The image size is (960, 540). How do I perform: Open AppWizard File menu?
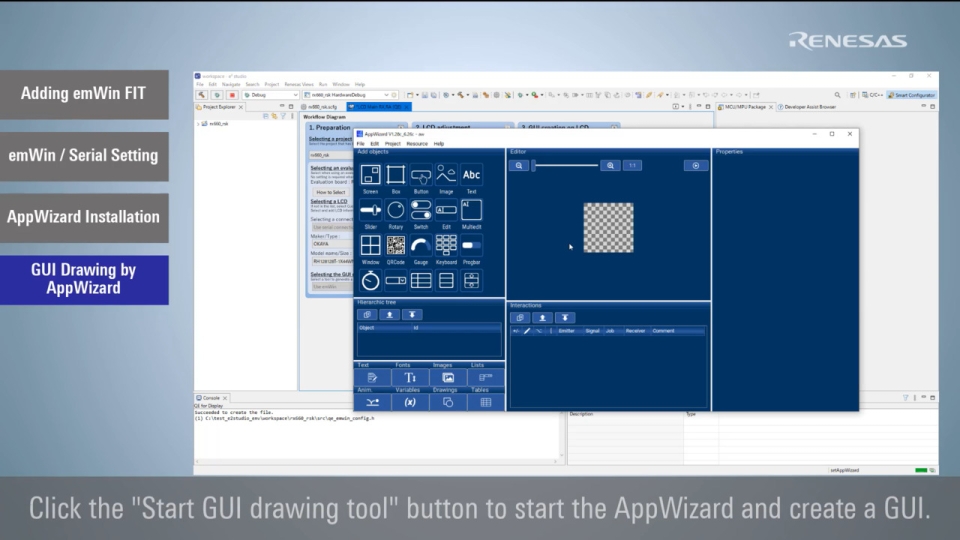point(361,144)
